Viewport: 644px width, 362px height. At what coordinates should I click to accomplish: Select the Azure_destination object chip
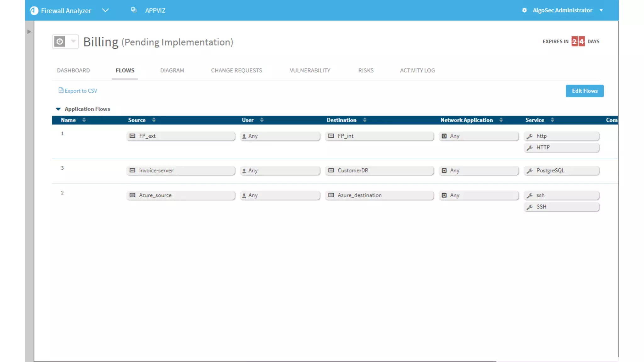[x=379, y=195]
